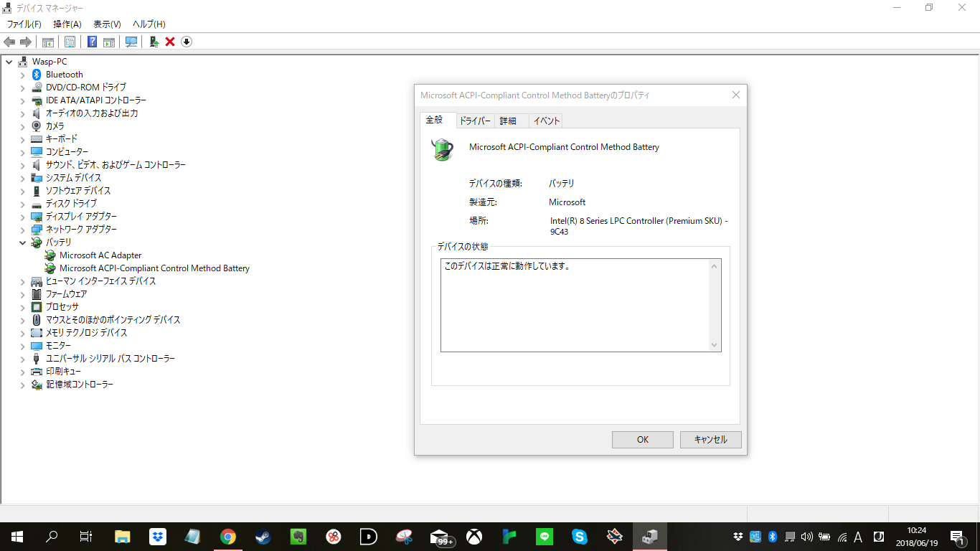Image resolution: width=980 pixels, height=551 pixels.
Task: Open Steam from the taskbar
Action: [x=263, y=537]
